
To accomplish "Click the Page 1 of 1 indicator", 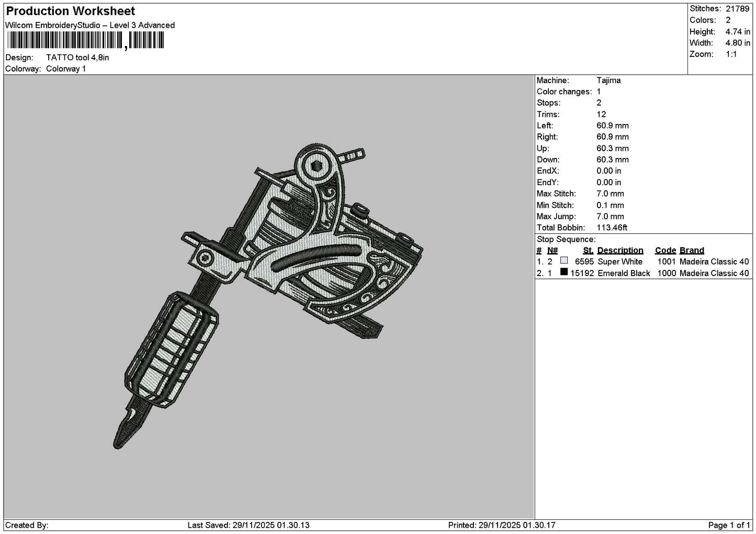I will [x=729, y=525].
